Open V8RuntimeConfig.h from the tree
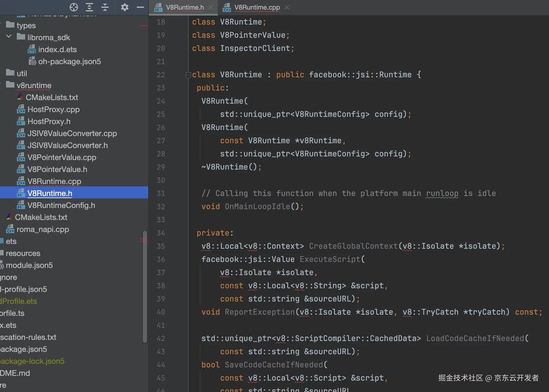Screen dimensions: 549x392 61,205
